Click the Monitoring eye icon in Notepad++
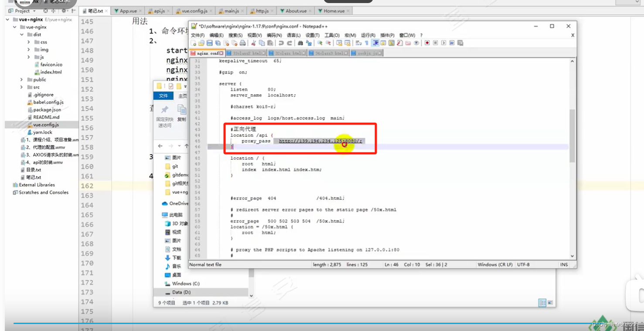The width and height of the screenshot is (644, 331). click(x=416, y=43)
